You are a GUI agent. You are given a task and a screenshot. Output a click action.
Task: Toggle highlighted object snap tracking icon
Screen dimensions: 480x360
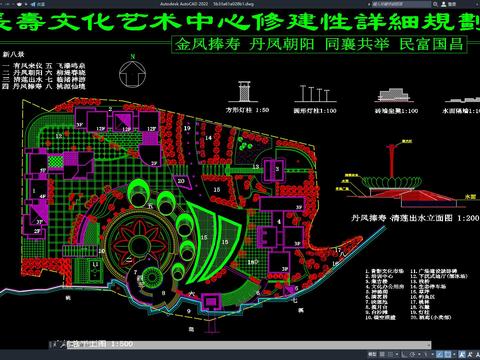[440, 354]
